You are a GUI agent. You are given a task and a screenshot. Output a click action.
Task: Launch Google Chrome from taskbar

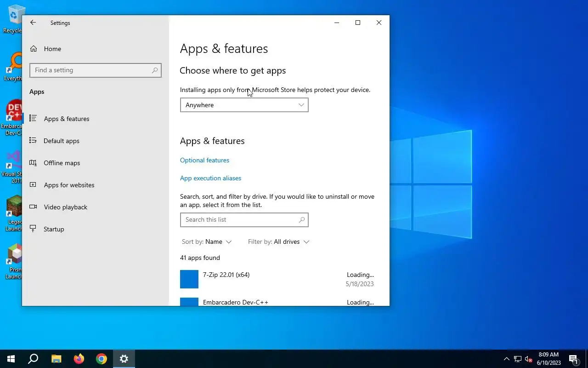(102, 359)
